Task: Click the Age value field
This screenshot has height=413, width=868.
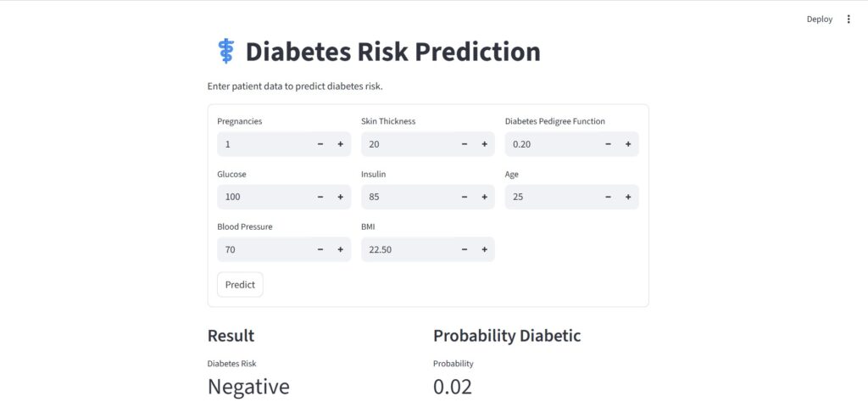Action: click(551, 197)
